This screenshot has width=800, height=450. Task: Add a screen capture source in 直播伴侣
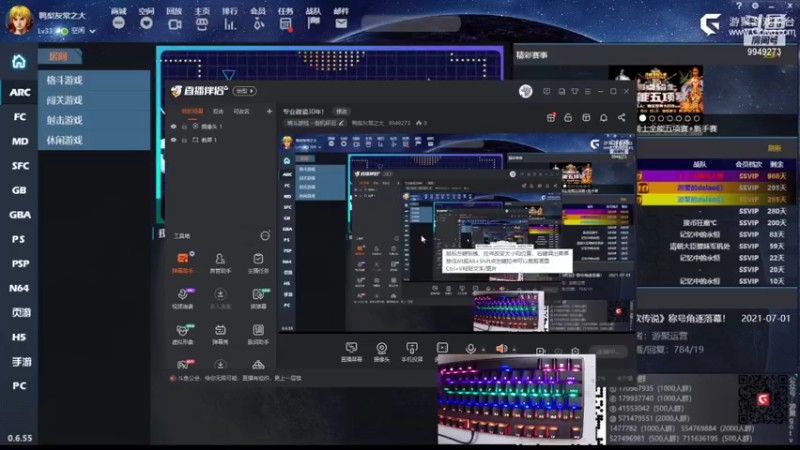tap(351, 352)
